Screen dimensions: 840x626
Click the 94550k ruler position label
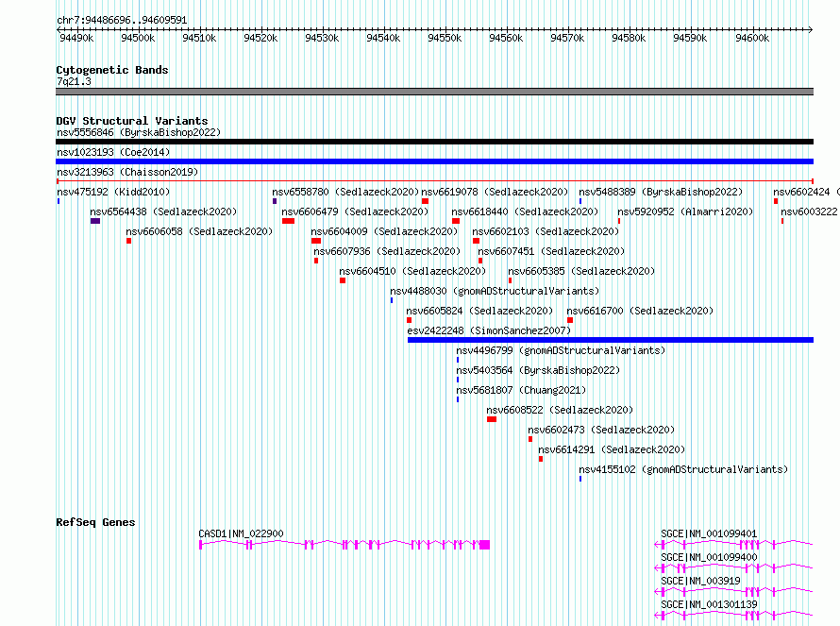445,38
